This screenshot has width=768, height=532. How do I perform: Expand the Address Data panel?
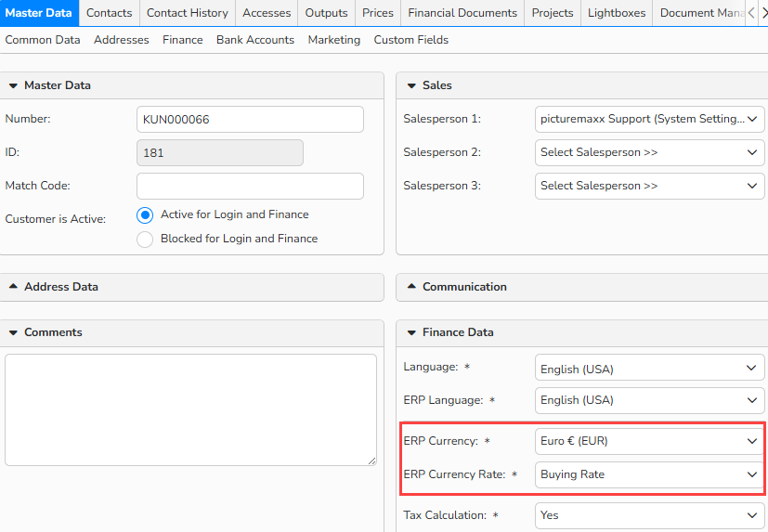coord(14,287)
